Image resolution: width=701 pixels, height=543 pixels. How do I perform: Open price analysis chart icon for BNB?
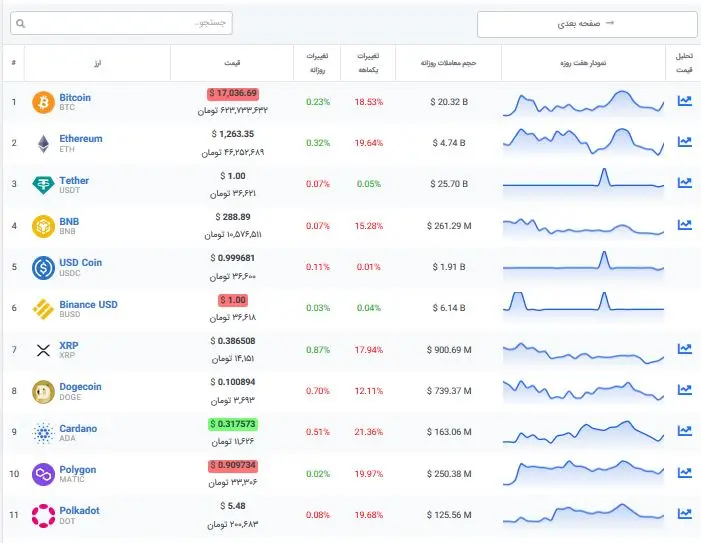point(684,224)
